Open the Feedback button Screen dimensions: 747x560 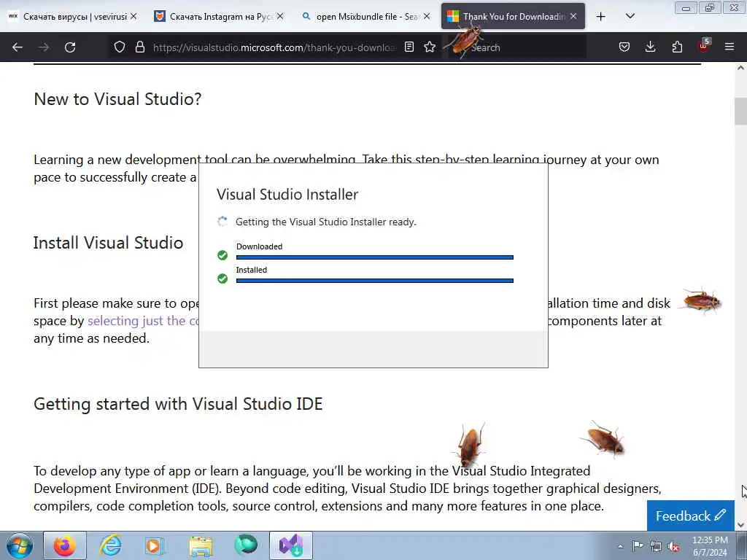(x=690, y=516)
